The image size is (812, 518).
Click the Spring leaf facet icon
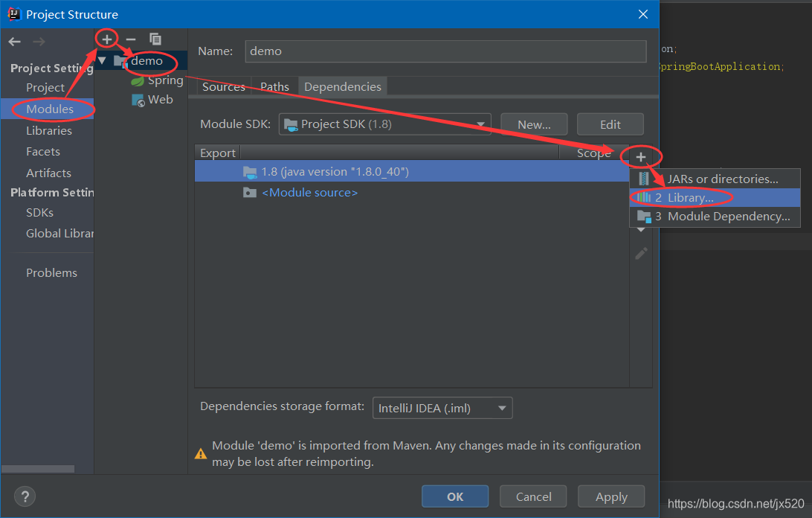click(x=138, y=81)
